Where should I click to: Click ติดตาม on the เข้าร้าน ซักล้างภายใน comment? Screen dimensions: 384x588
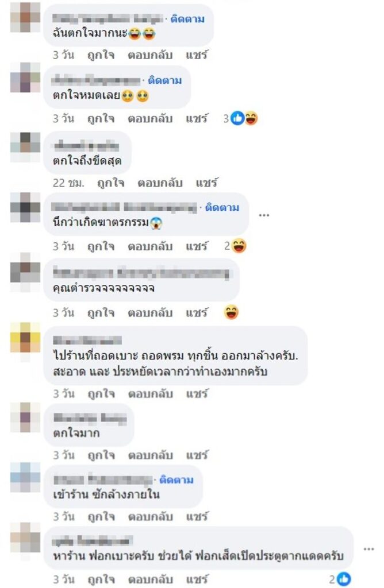pyautogui.click(x=176, y=480)
